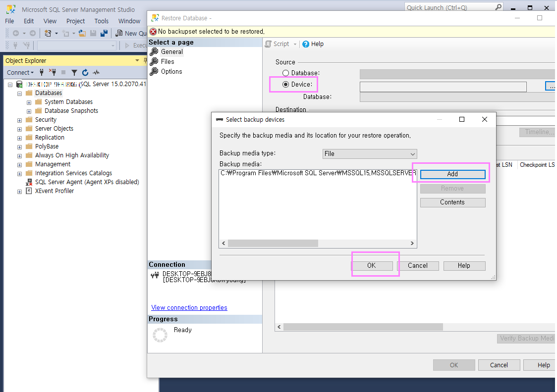The image size is (557, 392).
Task: Click the Save toolbar disk icon
Action: [93, 33]
